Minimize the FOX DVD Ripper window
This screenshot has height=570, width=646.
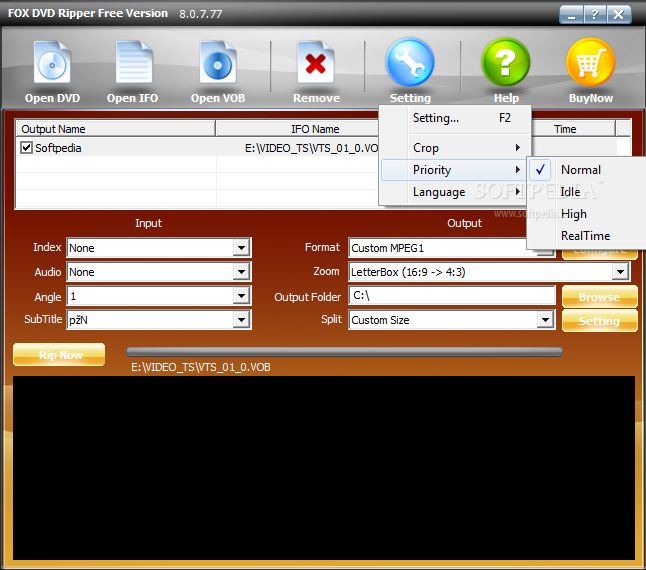[x=571, y=15]
